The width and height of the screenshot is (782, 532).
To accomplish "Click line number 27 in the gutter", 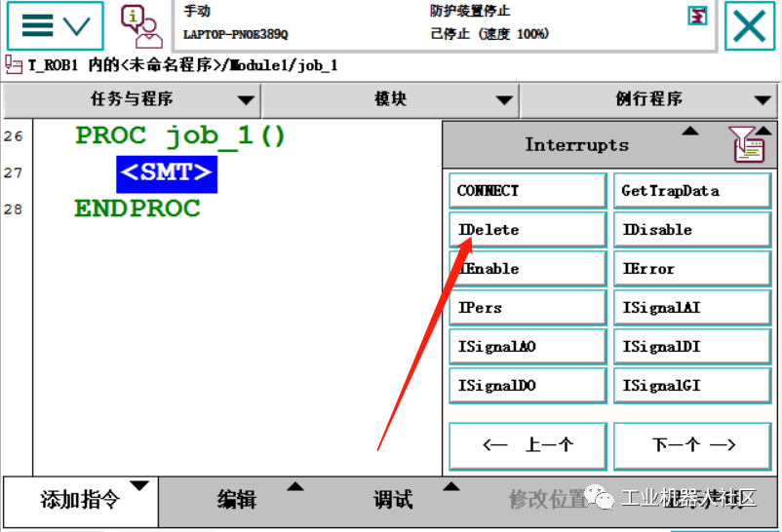I will (14, 173).
